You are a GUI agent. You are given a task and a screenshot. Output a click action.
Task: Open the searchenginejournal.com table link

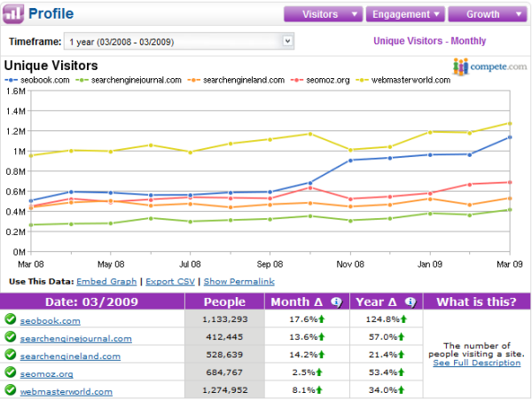pyautogui.click(x=75, y=338)
